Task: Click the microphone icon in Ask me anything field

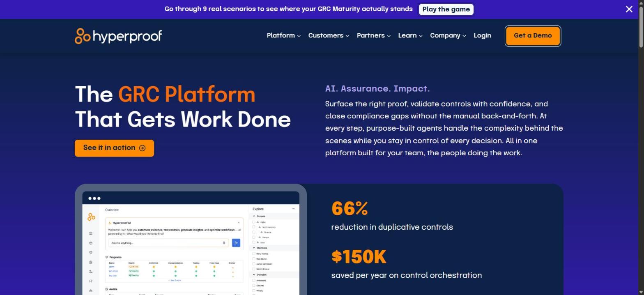Action: click(x=224, y=243)
